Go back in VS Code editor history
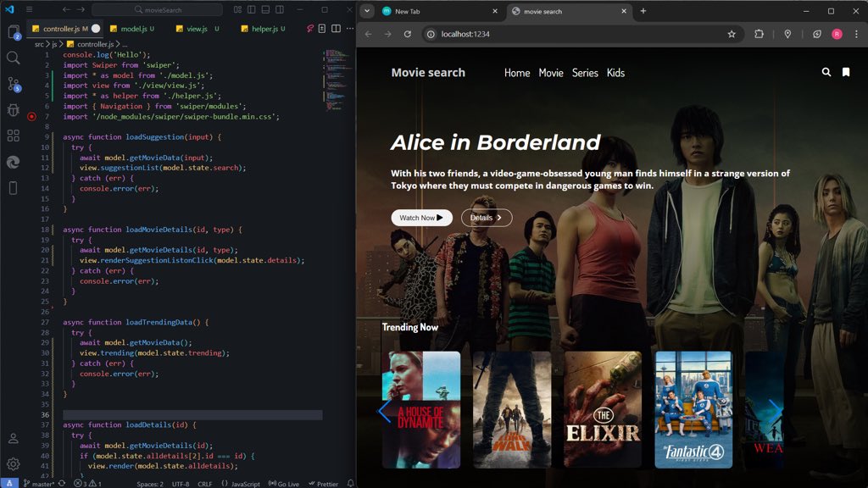 click(x=66, y=9)
